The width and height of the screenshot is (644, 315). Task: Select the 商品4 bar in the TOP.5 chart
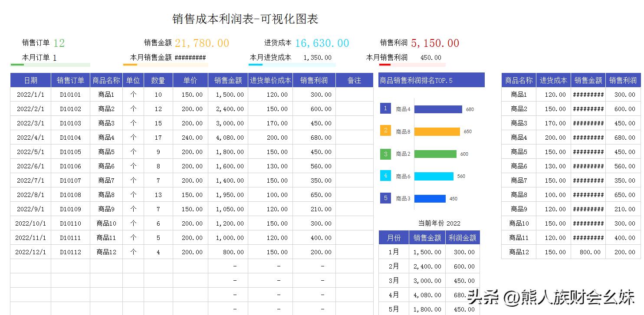coord(438,109)
